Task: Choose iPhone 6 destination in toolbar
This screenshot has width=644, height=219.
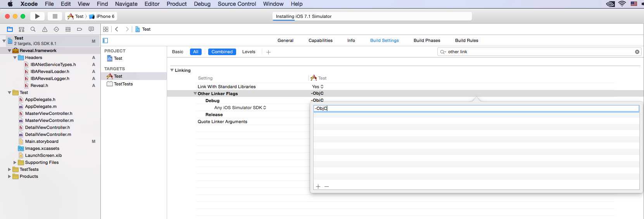Action: pos(102,16)
